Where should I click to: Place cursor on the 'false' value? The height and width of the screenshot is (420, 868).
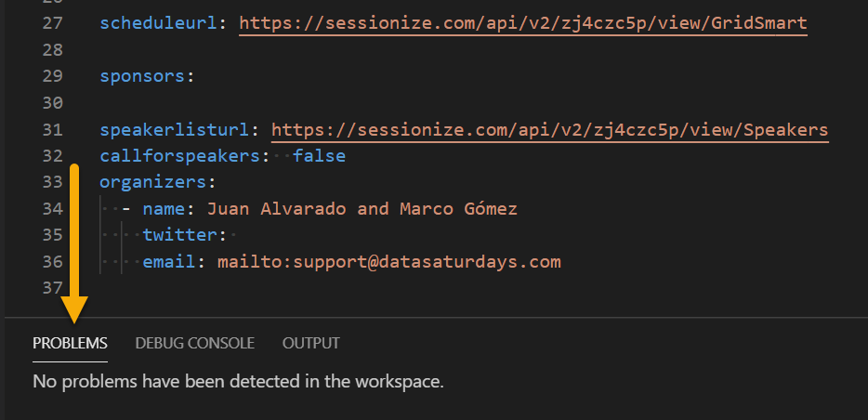click(319, 156)
